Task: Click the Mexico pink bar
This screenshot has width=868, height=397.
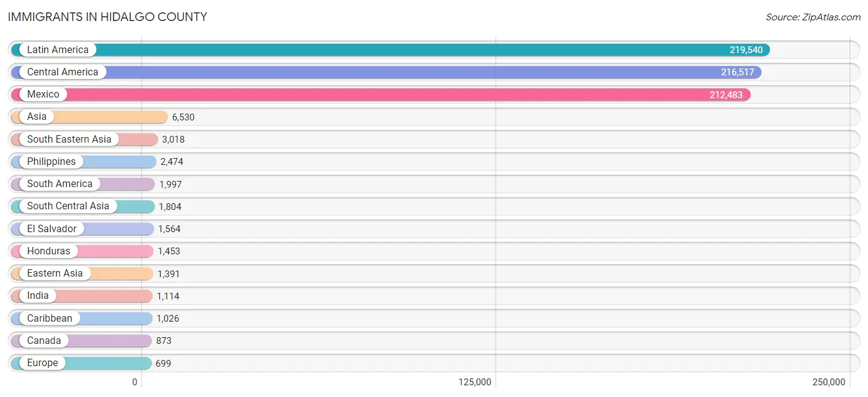Action: pyautogui.click(x=381, y=94)
